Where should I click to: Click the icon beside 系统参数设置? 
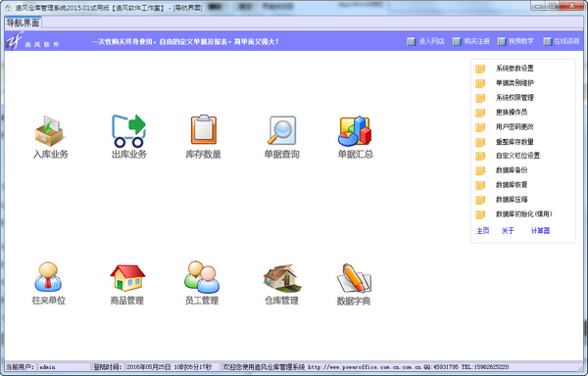tap(480, 69)
